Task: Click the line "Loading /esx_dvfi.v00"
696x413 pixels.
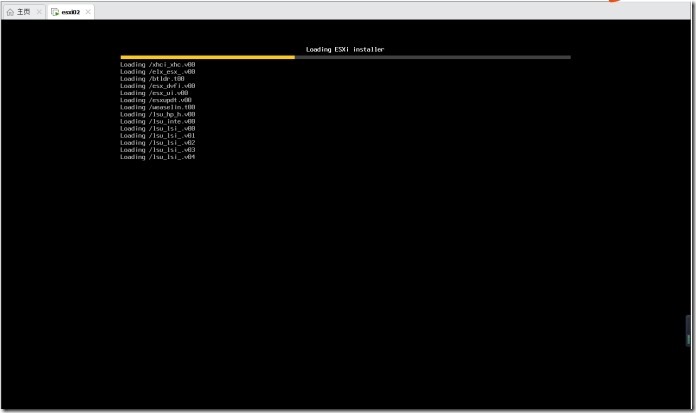Action: point(158,86)
